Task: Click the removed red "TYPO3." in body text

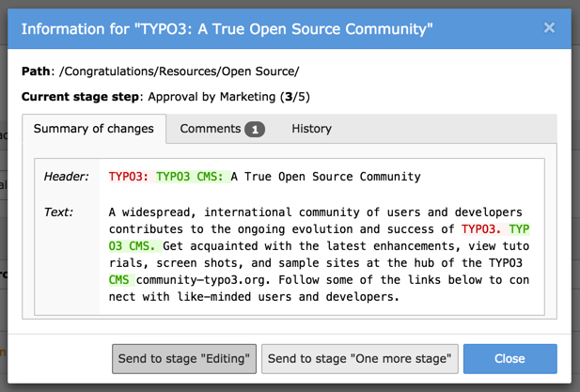Action: point(481,228)
